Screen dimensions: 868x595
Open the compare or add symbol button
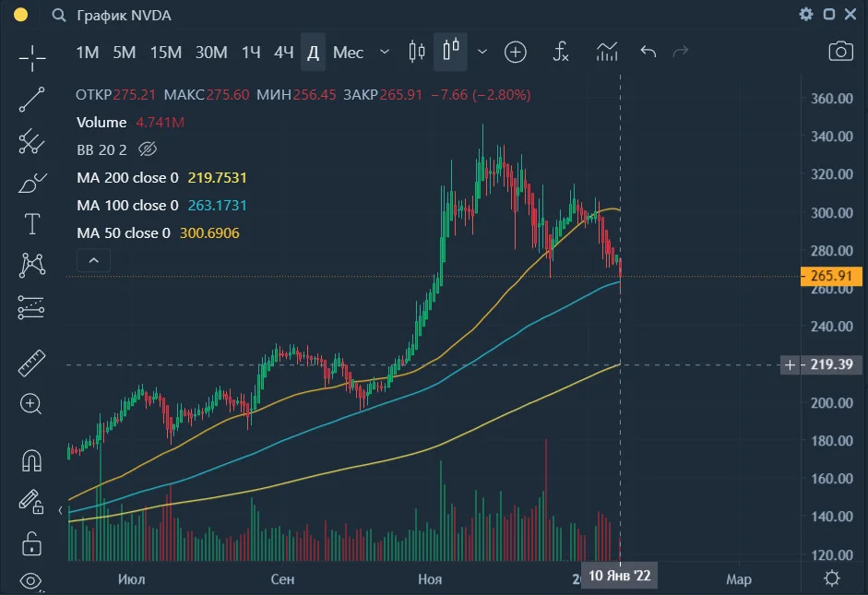pos(516,53)
